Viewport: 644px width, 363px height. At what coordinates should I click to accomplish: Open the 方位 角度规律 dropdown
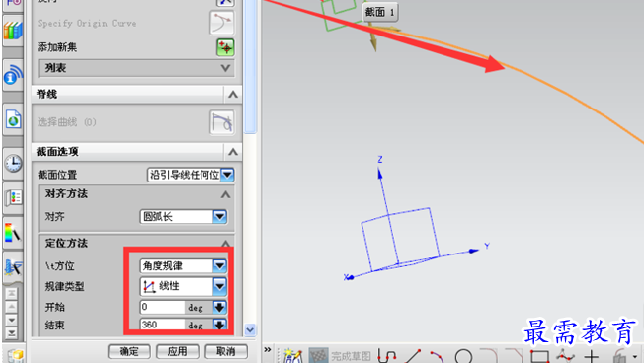pos(219,265)
